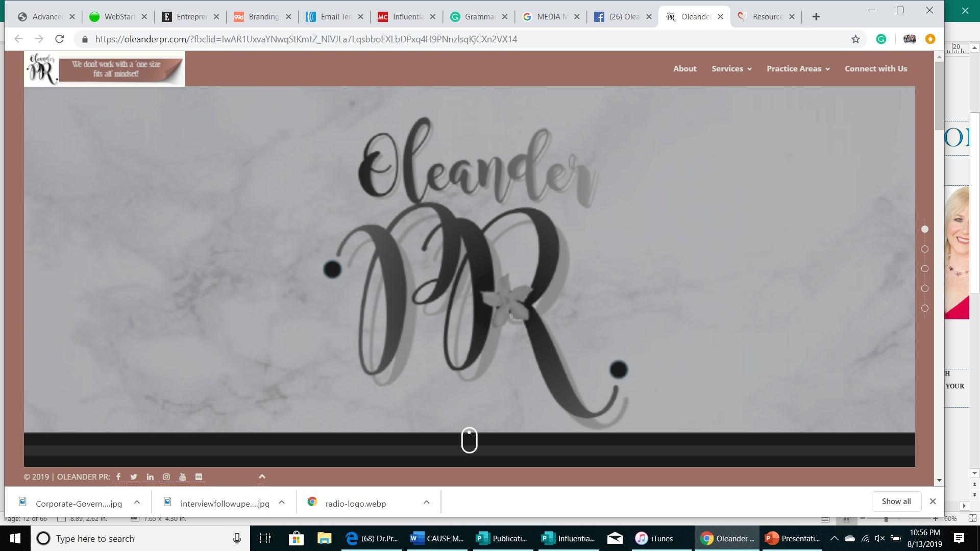Go back with the browser back arrow
Image resolution: width=980 pixels, height=551 pixels.
click(19, 39)
